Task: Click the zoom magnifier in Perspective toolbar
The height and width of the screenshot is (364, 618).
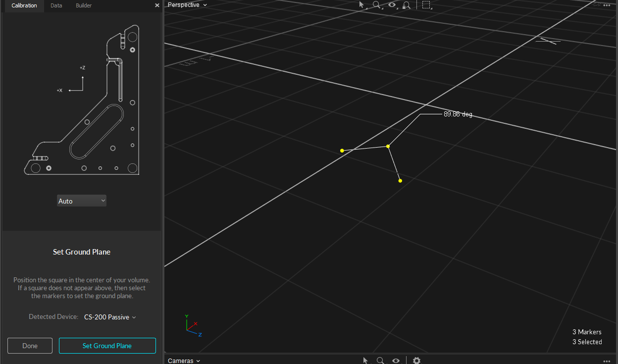Action: (377, 5)
